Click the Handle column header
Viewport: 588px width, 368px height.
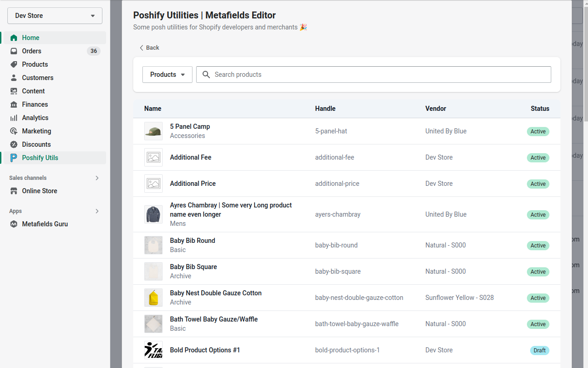[325, 109]
